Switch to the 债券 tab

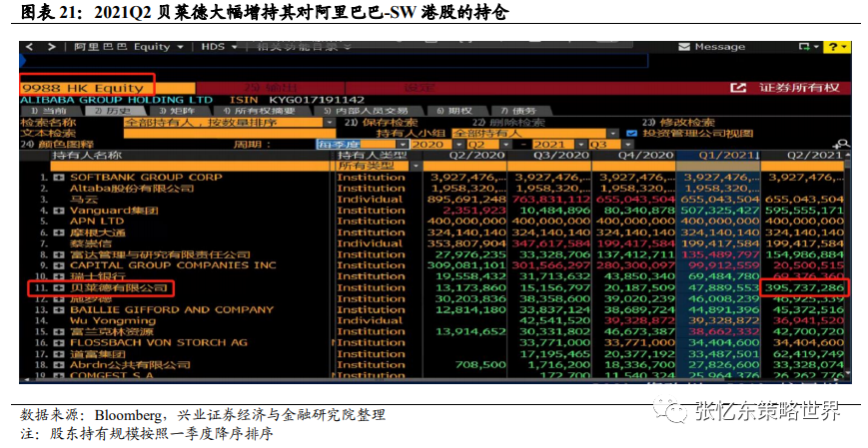click(518, 111)
